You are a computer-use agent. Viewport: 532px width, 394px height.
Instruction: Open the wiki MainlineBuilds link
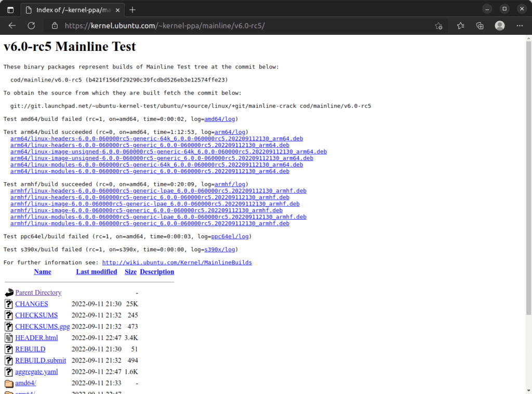point(177,263)
